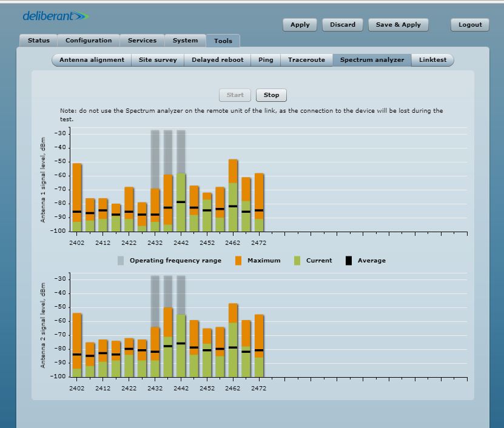Open the Traceroute tool
Viewport: 504px width, 428px height.
point(307,60)
